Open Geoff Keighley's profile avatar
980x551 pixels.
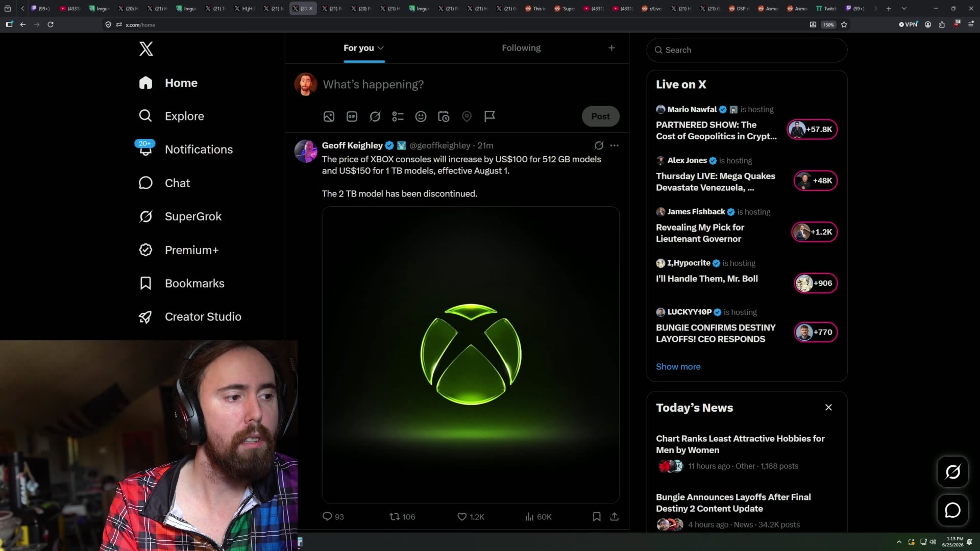306,152
